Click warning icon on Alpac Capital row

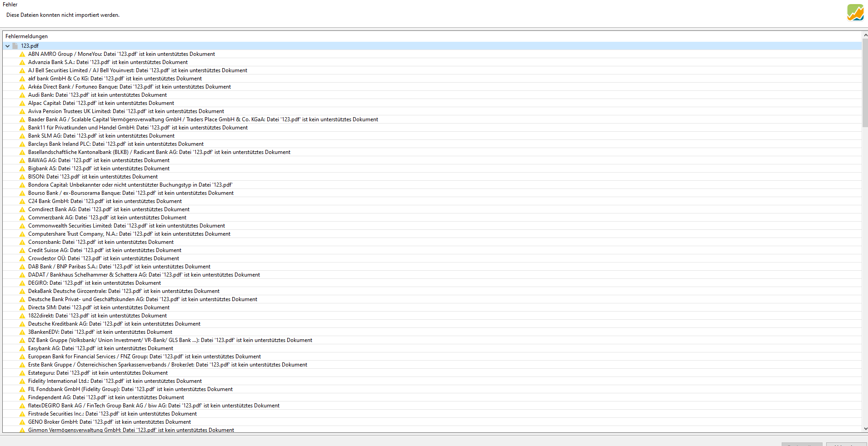click(x=22, y=103)
